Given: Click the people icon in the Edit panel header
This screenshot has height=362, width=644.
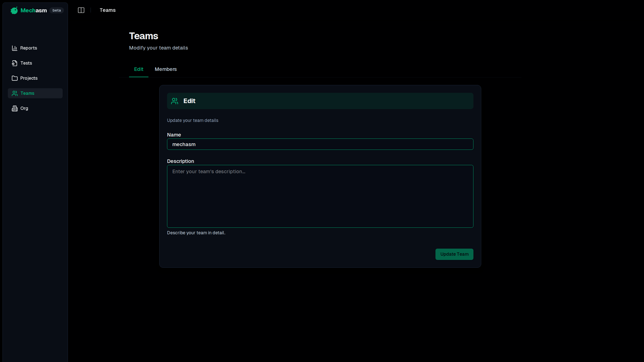Looking at the screenshot, I should [x=175, y=101].
